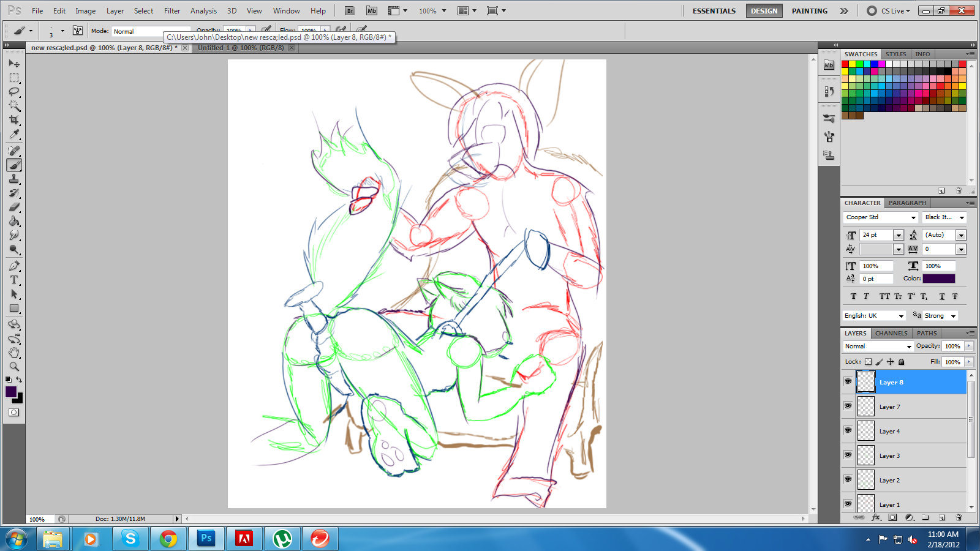Hide Layer 7 with its eye icon
Image resolution: width=980 pixels, height=551 pixels.
point(848,406)
